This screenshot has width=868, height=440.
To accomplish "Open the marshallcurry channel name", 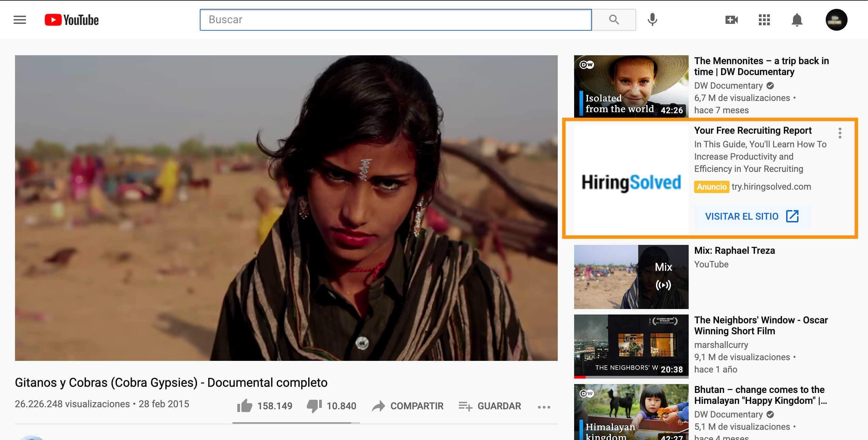I will (x=721, y=345).
